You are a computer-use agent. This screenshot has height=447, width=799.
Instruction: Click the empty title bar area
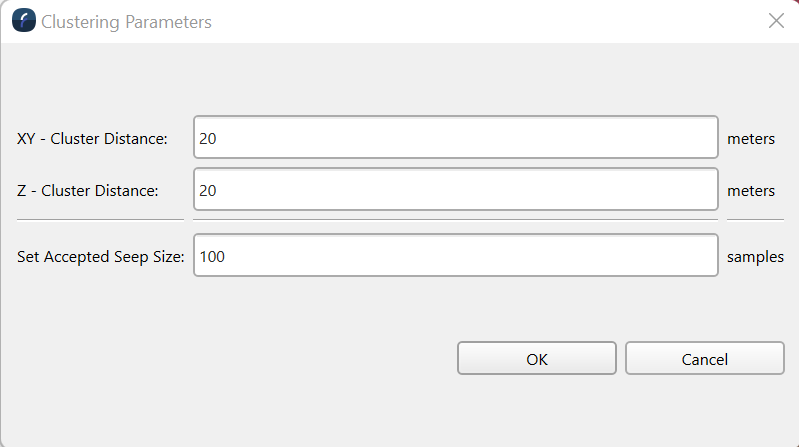coord(480,21)
